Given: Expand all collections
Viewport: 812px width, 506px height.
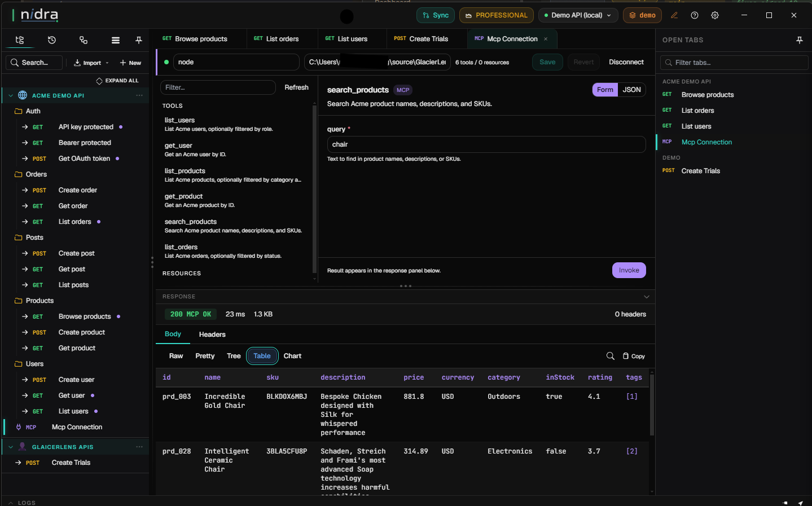Looking at the screenshot, I should [x=117, y=81].
